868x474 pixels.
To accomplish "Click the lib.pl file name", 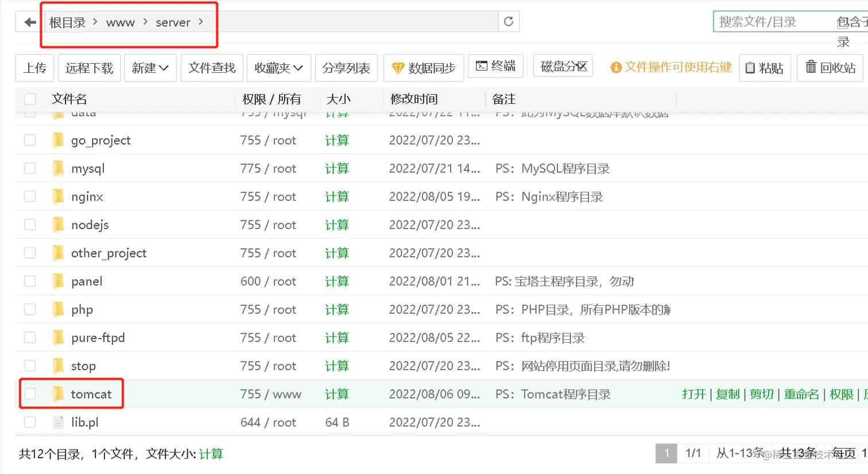I will pyautogui.click(x=85, y=422).
